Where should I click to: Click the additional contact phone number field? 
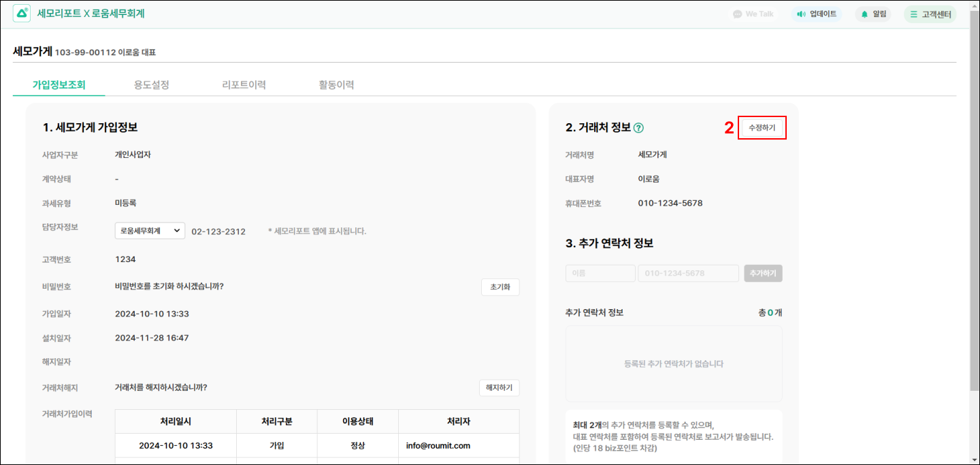click(688, 273)
